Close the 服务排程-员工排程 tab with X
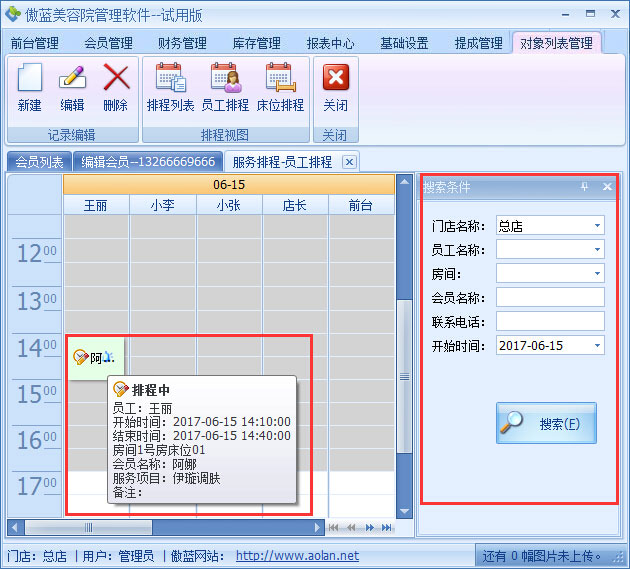Screen dimensions: 630x569 349,162
